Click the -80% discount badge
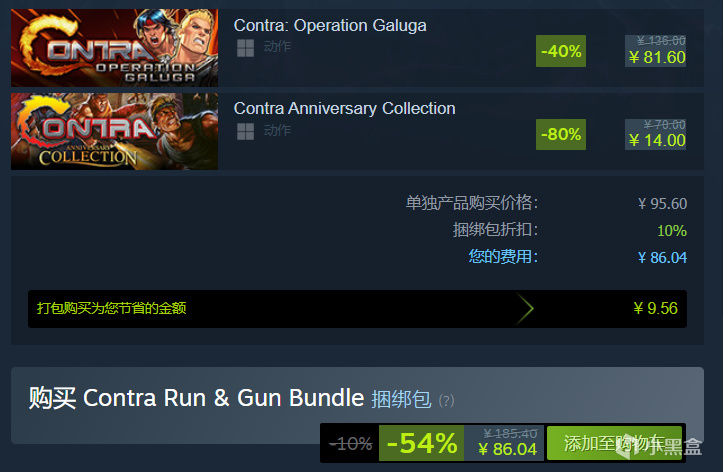Screen dimensions: 723x472 pos(561,134)
